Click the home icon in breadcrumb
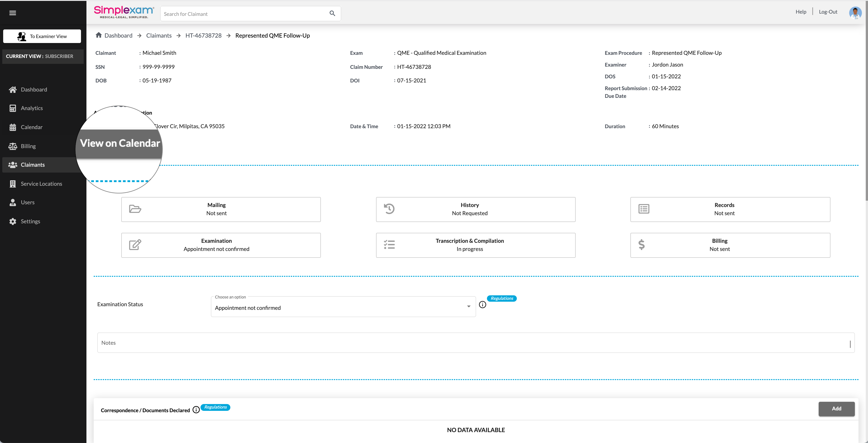The width and height of the screenshot is (868, 443). coord(99,35)
